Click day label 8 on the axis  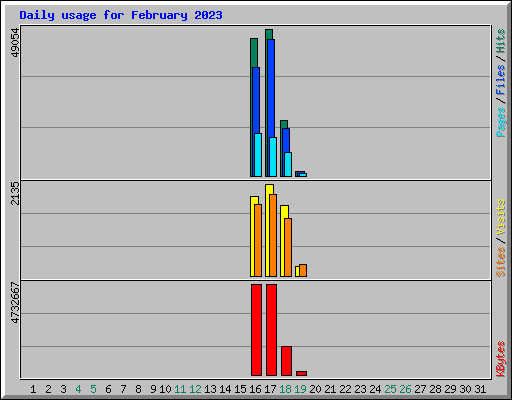pos(138,389)
